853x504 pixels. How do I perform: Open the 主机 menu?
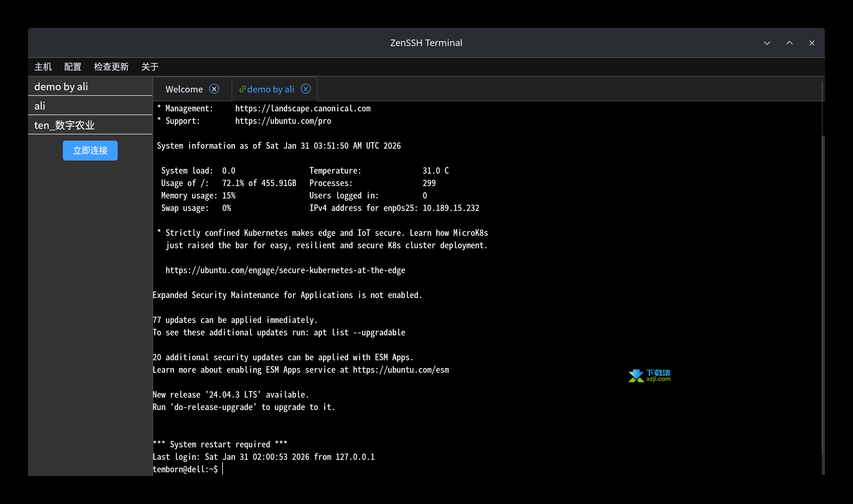[43, 67]
